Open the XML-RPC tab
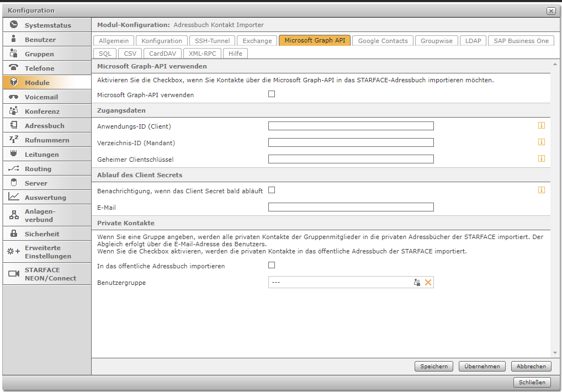This screenshot has width=562, height=392. pos(202,54)
